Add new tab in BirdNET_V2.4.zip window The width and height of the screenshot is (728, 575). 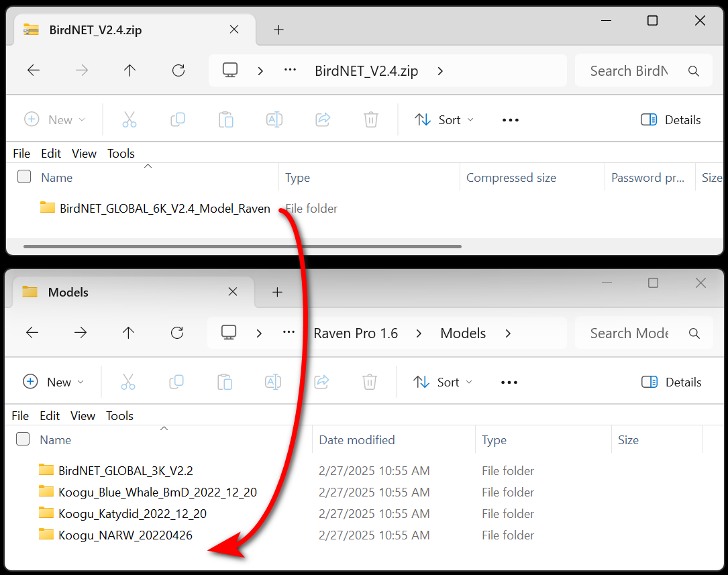pyautogui.click(x=278, y=30)
